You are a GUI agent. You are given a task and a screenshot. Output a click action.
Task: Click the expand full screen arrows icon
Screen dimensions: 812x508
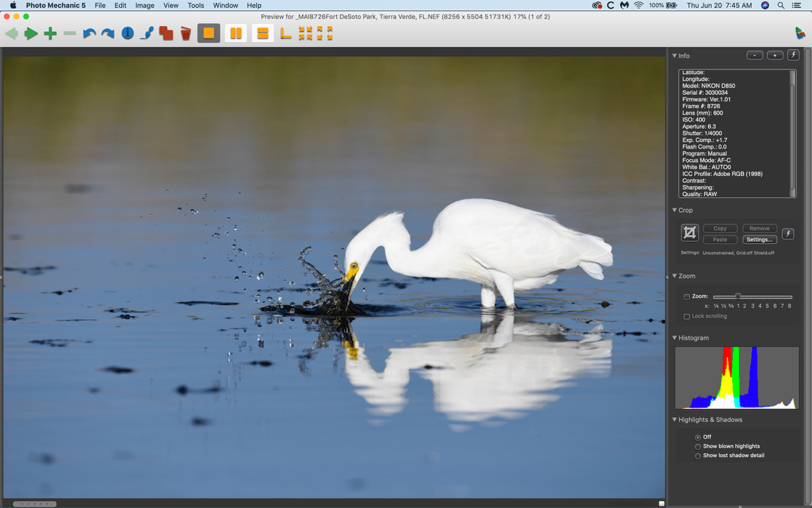(325, 33)
